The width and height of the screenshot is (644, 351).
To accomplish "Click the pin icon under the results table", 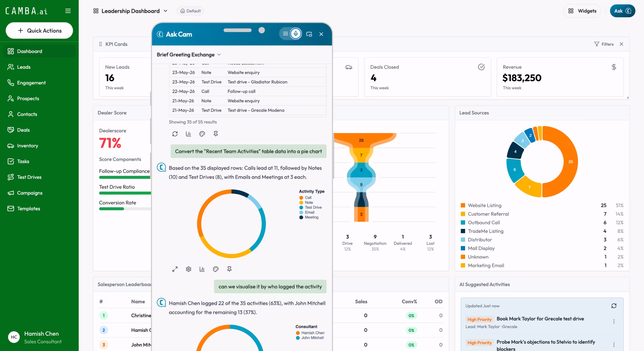I will [216, 134].
